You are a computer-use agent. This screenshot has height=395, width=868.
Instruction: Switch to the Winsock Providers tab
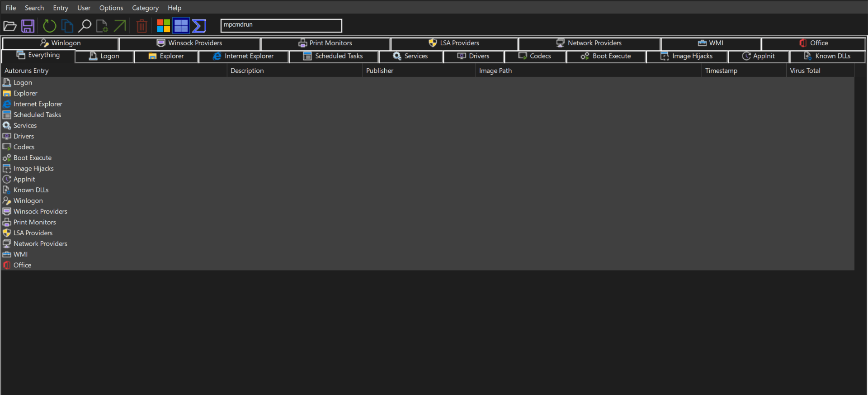[x=189, y=43]
